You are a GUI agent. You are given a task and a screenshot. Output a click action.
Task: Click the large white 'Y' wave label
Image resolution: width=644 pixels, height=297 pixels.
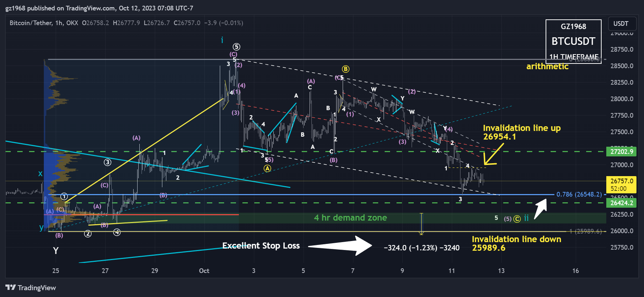pyautogui.click(x=56, y=250)
